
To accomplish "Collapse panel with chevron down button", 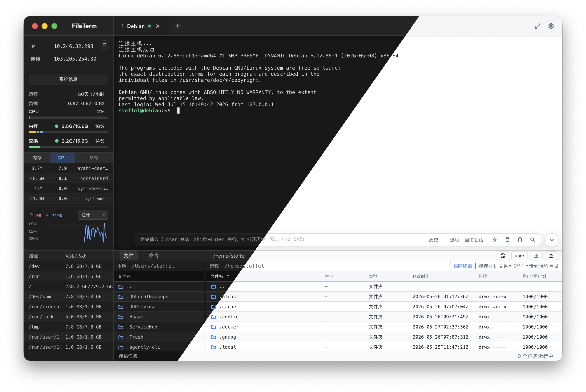I will [x=551, y=240].
